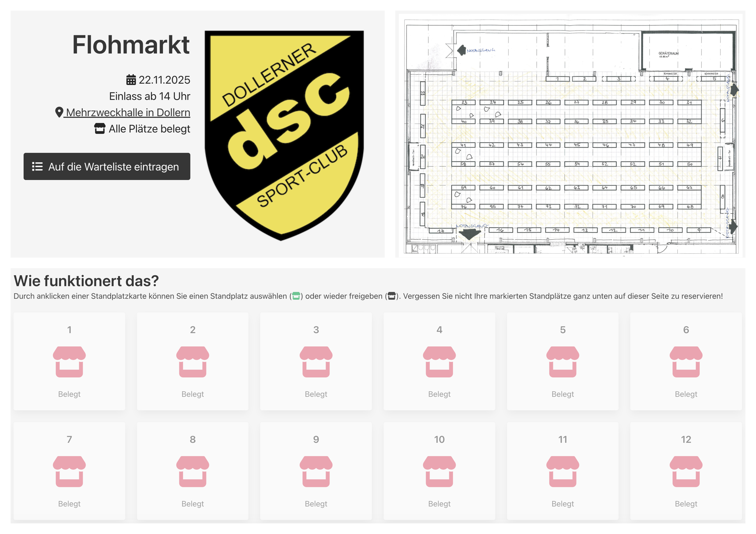Click the black booth icon in instructions
The image size is (756, 534).
(x=391, y=296)
